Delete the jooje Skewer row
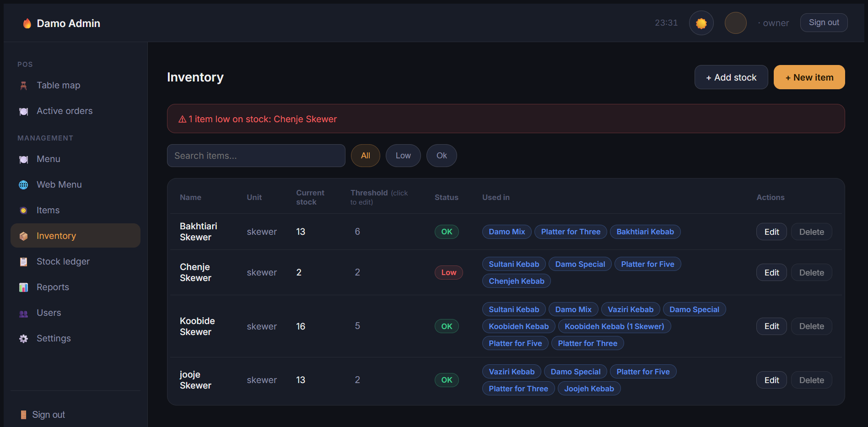Image resolution: width=868 pixels, height=427 pixels. point(811,380)
